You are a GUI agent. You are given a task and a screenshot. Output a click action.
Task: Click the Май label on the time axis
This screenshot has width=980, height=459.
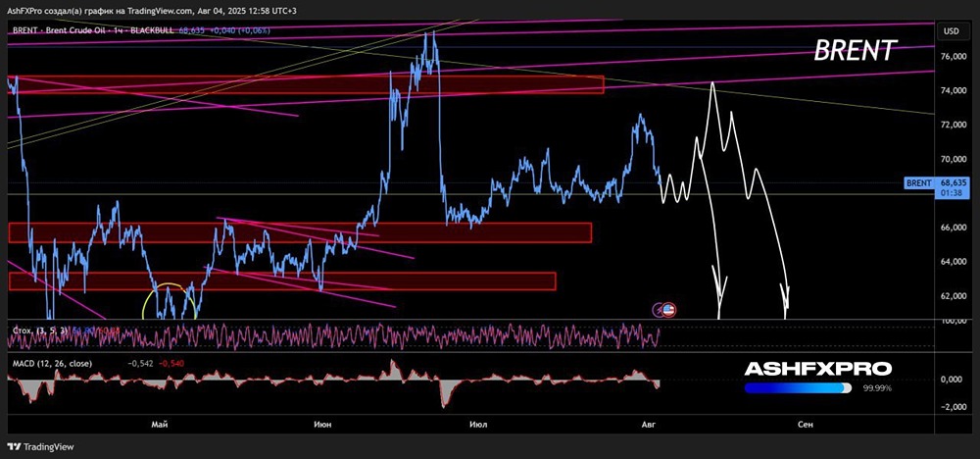point(160,425)
